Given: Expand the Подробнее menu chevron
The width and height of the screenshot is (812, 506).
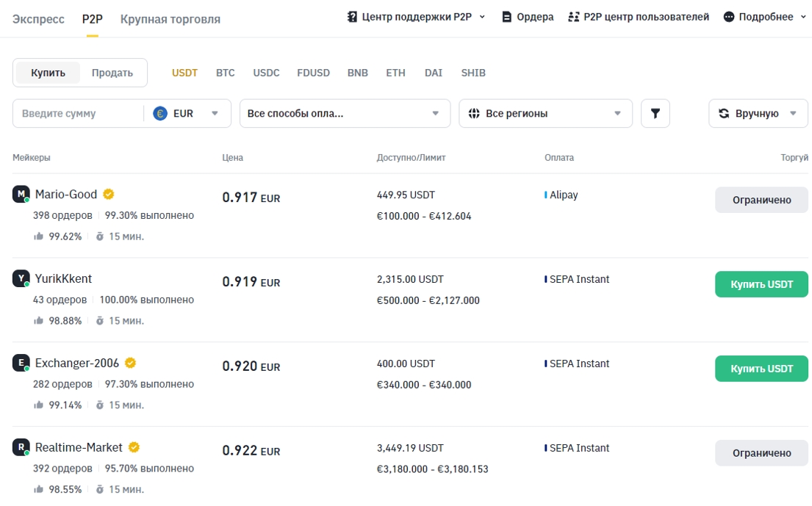Looking at the screenshot, I should point(803,17).
